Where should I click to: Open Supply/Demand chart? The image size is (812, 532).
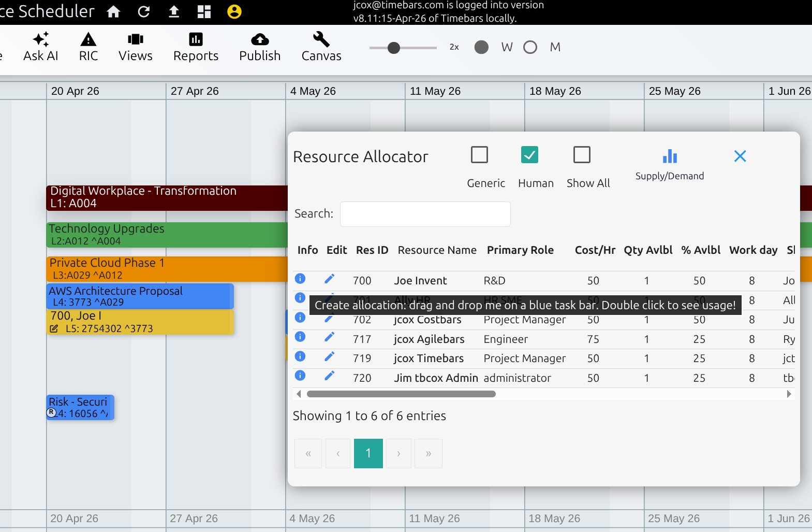click(670, 165)
